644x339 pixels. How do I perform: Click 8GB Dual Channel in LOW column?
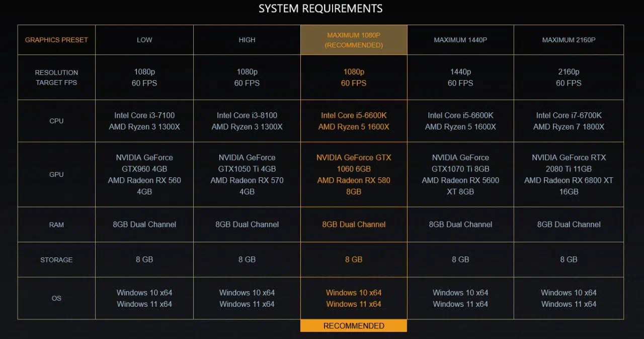pyautogui.click(x=144, y=225)
